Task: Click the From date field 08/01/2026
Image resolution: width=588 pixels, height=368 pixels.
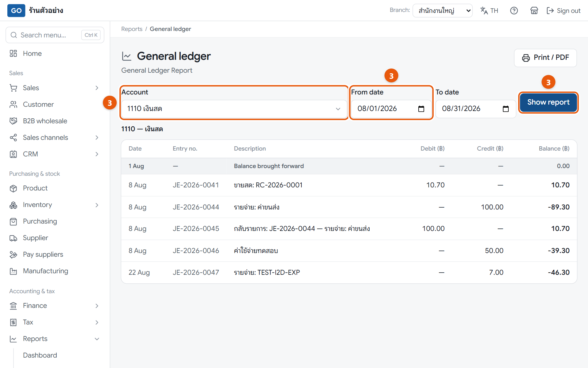Action: click(391, 109)
